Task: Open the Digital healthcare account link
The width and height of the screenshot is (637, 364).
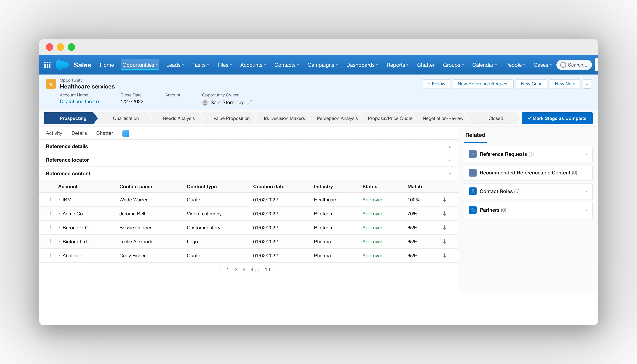Action: point(79,101)
